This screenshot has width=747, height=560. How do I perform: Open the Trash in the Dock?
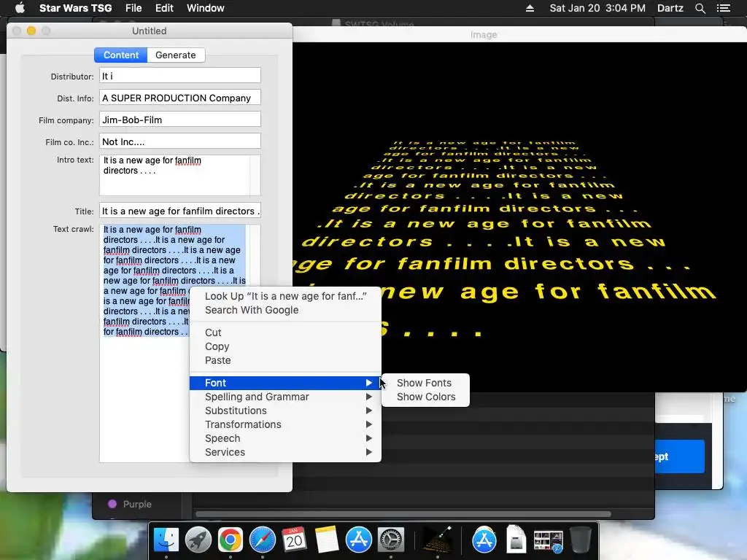[580, 540]
